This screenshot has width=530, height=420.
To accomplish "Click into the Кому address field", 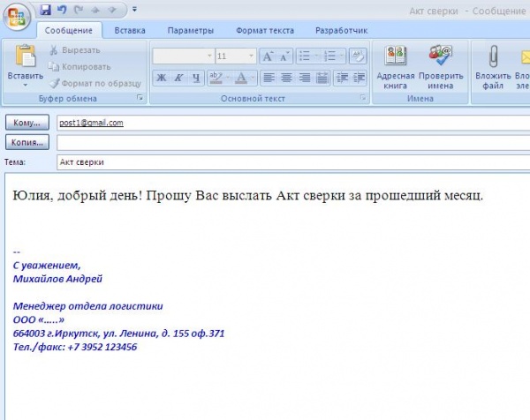I will click(293, 123).
